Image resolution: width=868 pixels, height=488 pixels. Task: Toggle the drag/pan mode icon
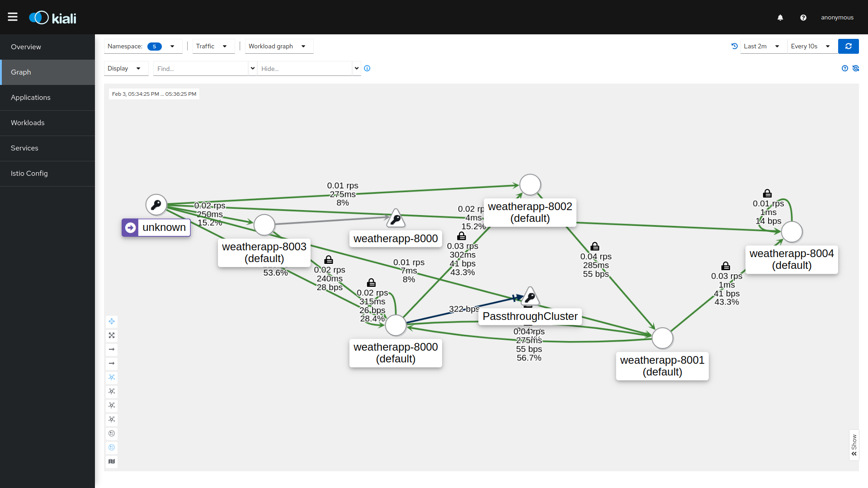112,321
